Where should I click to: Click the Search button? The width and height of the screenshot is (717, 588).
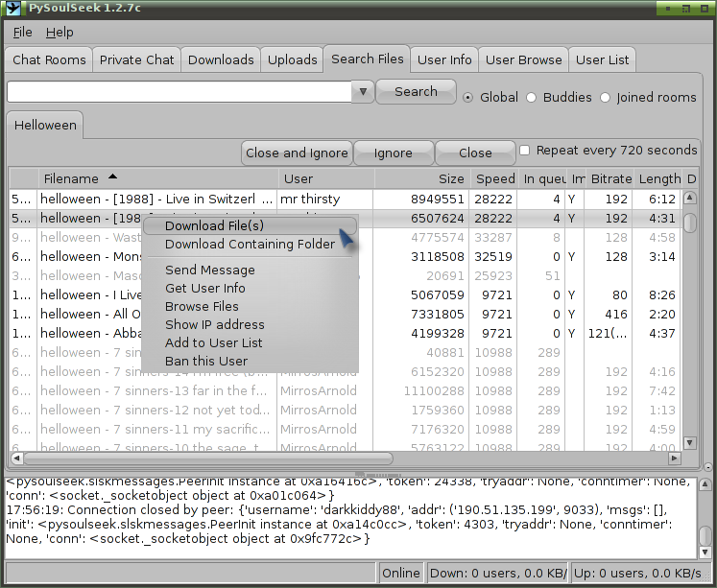click(416, 91)
